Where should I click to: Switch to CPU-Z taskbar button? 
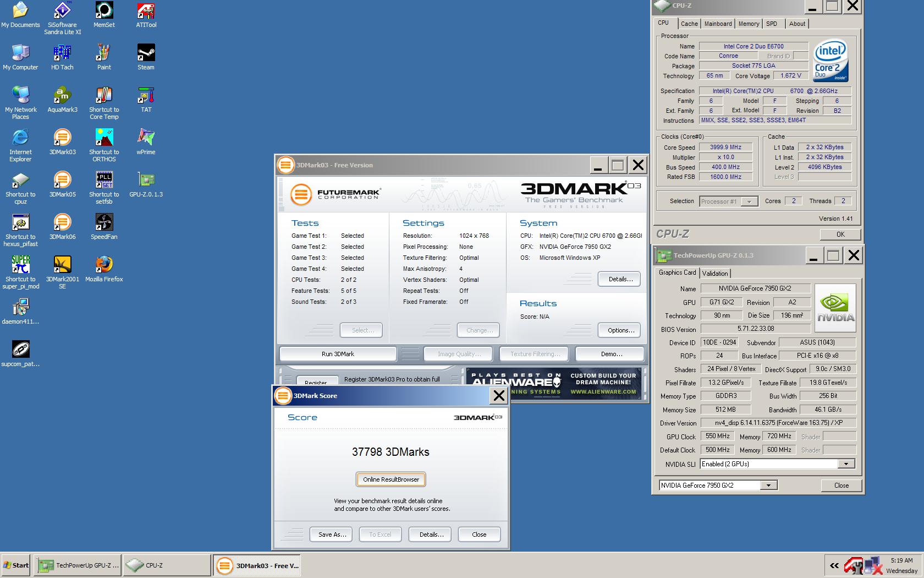[167, 565]
